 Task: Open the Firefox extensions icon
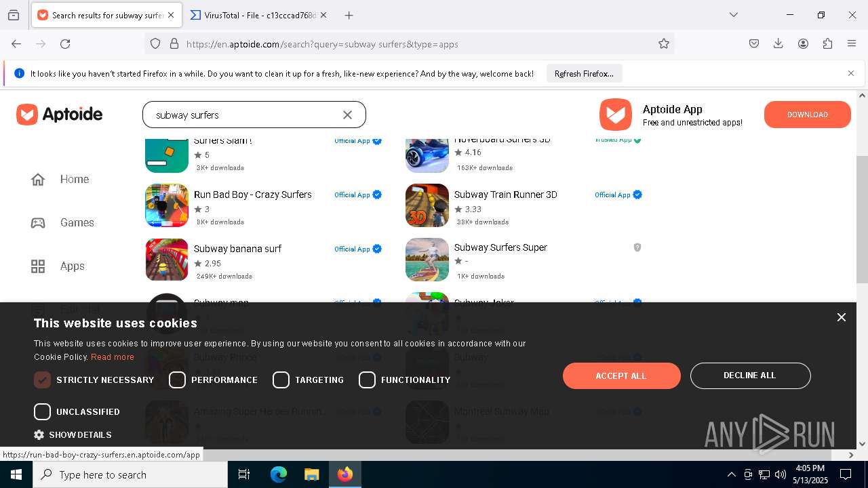(827, 43)
